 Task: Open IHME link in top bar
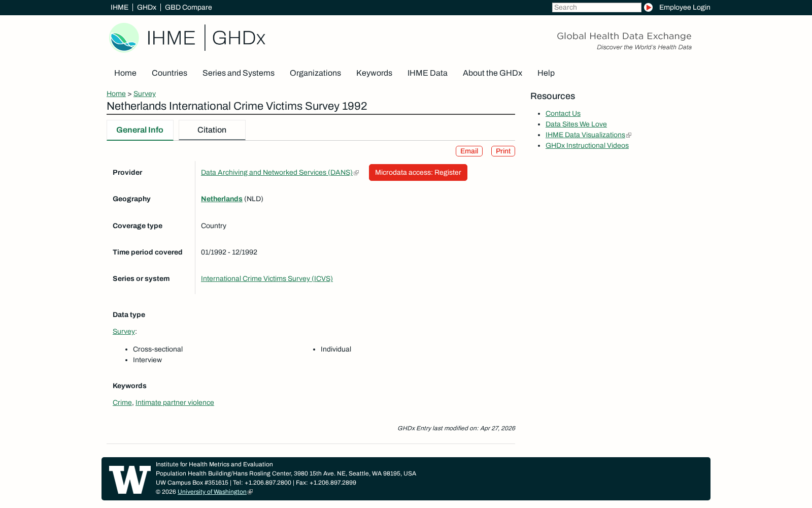pos(119,7)
